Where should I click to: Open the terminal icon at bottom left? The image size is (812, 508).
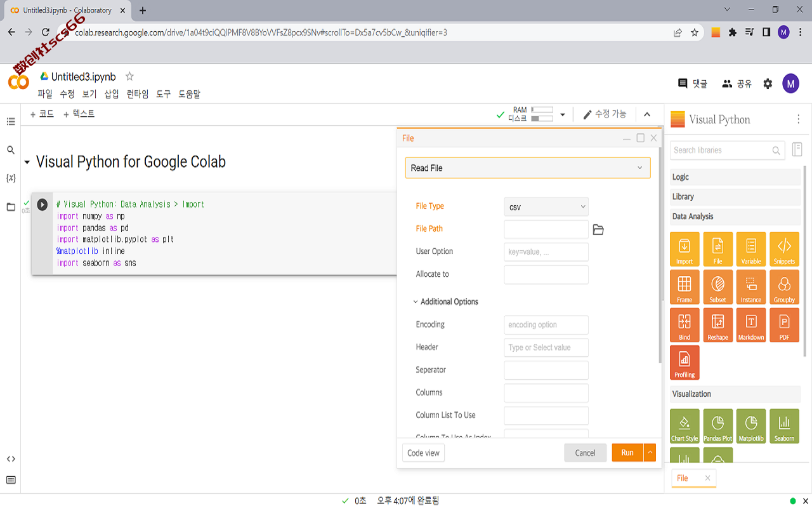(x=11, y=480)
